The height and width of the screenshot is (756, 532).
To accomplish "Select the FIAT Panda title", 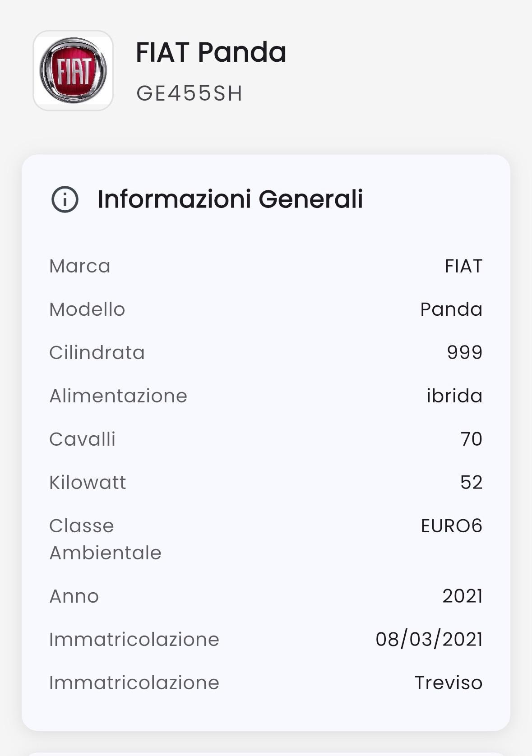I will pyautogui.click(x=211, y=52).
